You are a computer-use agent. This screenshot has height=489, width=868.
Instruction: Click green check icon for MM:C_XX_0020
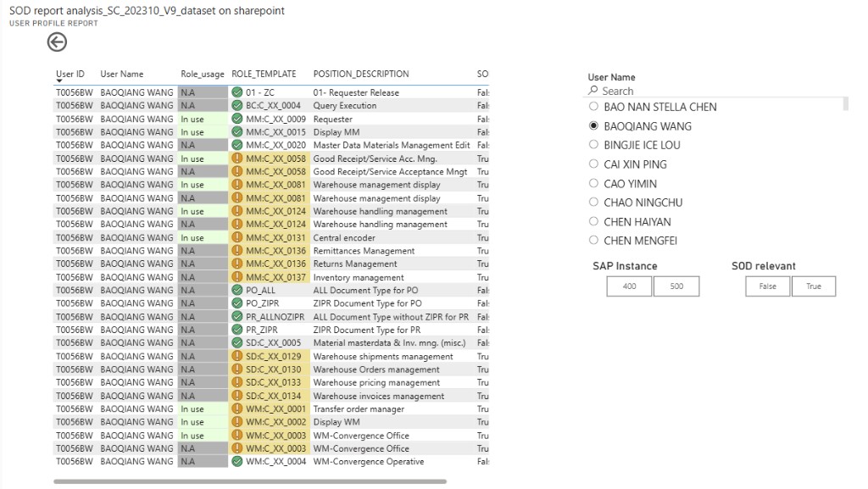[237, 145]
